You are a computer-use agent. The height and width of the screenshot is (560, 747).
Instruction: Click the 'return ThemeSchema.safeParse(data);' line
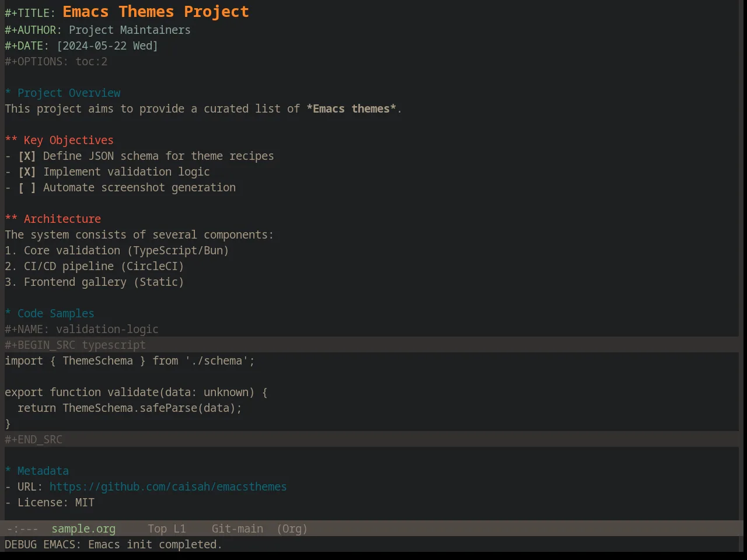click(x=130, y=408)
